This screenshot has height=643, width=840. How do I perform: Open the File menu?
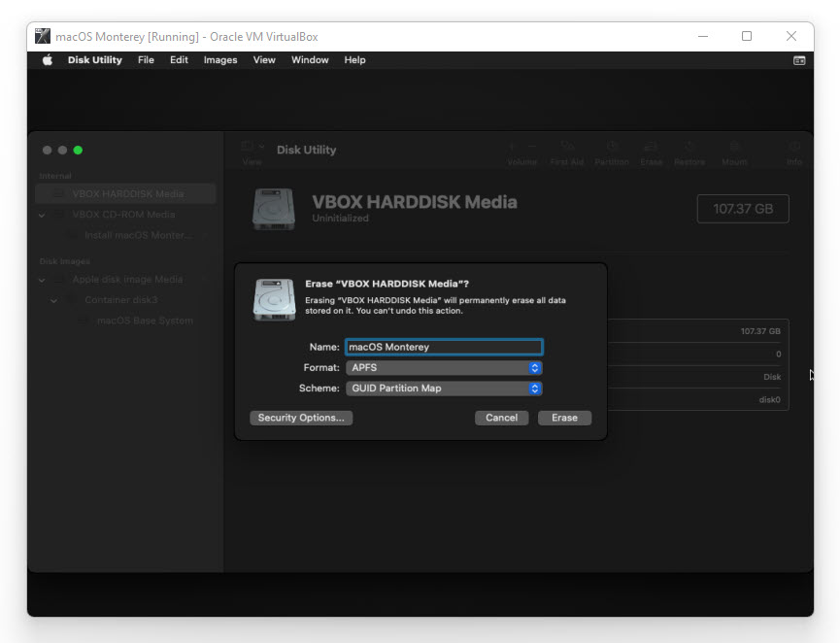click(146, 60)
